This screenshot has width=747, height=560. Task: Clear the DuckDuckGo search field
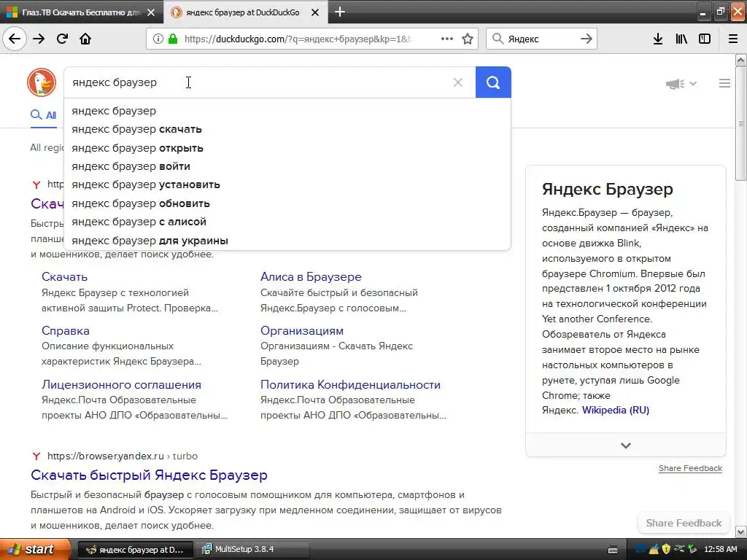point(458,82)
